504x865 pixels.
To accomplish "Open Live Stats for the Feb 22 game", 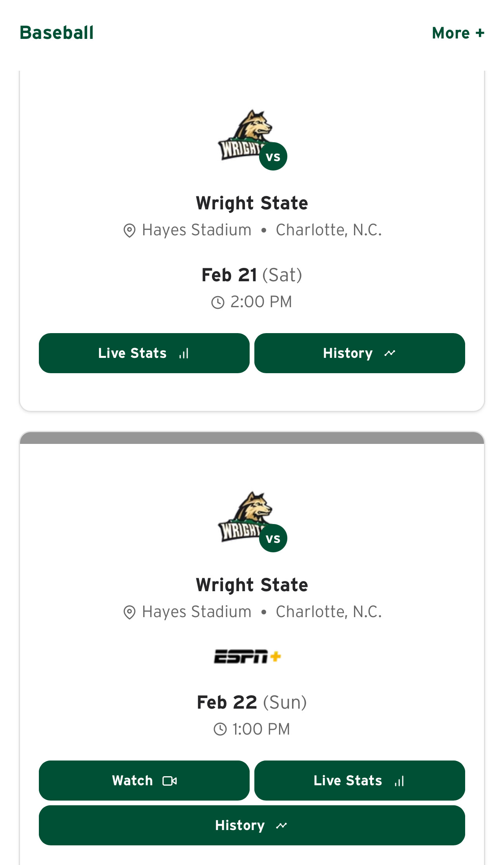I will click(360, 781).
